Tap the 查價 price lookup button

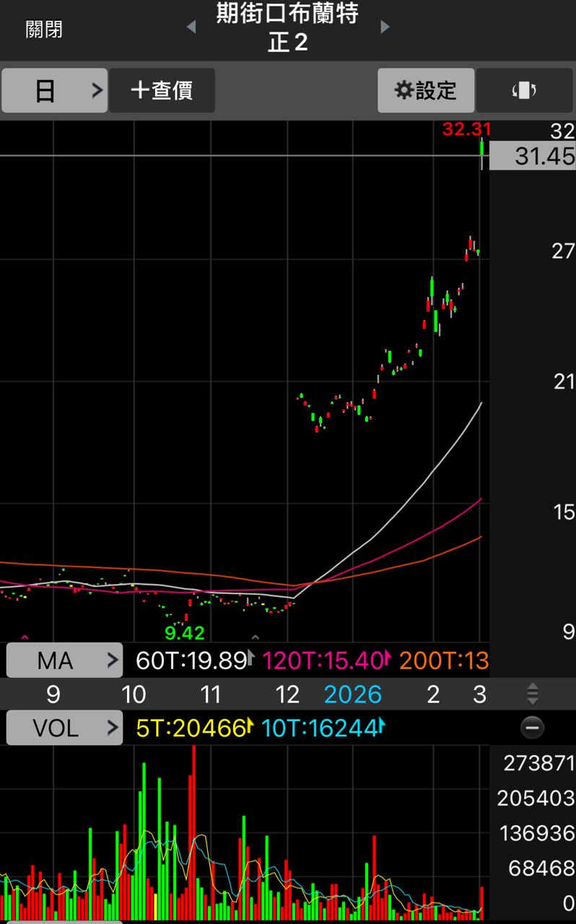pyautogui.click(x=162, y=90)
